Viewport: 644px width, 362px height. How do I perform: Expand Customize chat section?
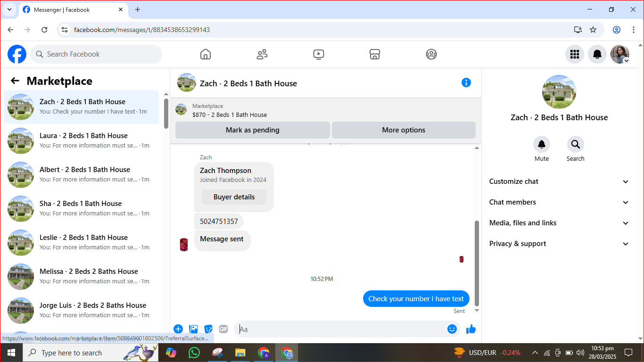click(559, 181)
